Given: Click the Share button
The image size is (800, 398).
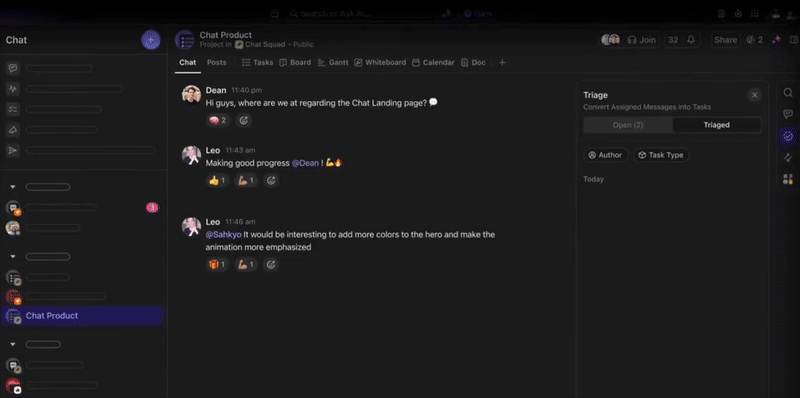Looking at the screenshot, I should coord(726,40).
